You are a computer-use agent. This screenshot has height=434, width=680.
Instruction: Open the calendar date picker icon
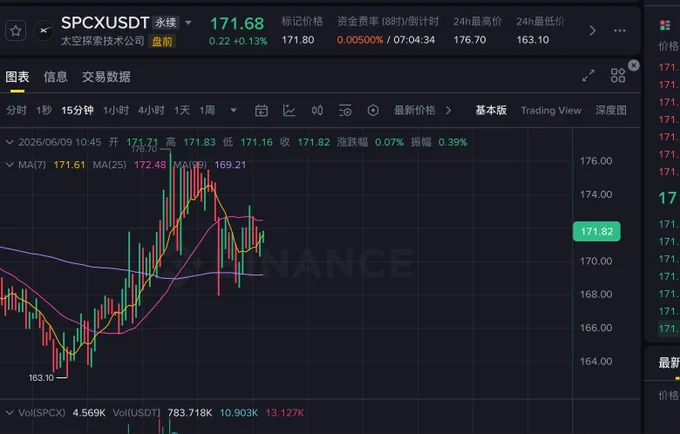pos(261,111)
